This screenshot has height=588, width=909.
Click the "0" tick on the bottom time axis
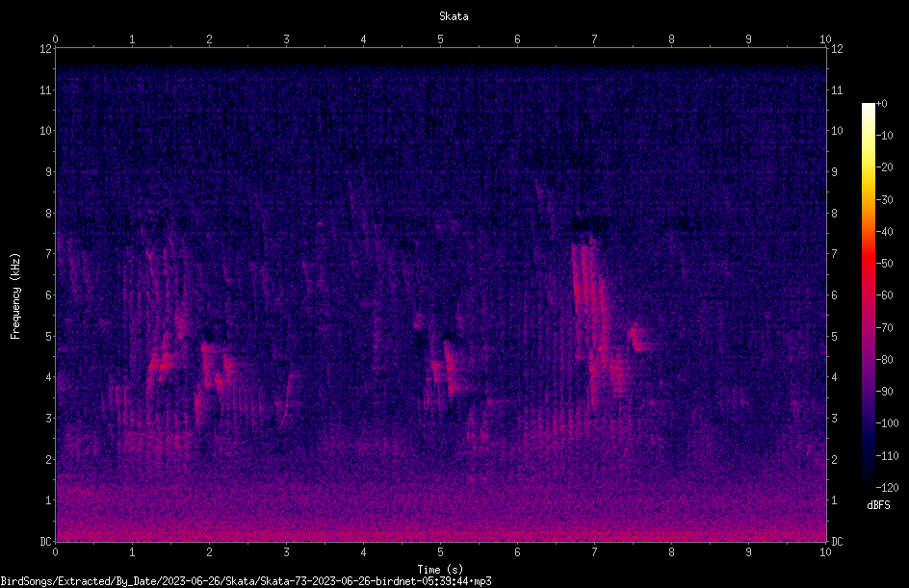point(55,552)
